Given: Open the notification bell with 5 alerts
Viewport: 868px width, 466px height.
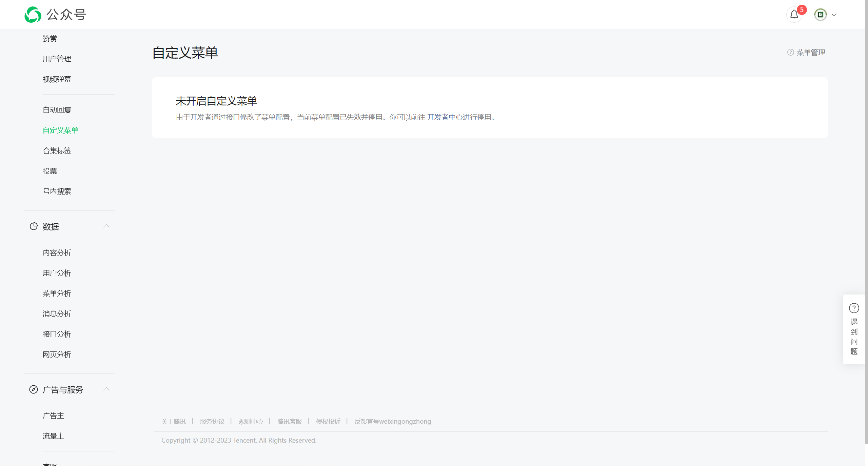Looking at the screenshot, I should pyautogui.click(x=794, y=15).
